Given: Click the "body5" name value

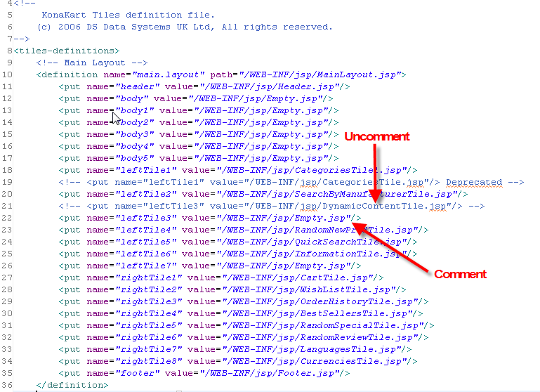Looking at the screenshot, I should 135,159.
